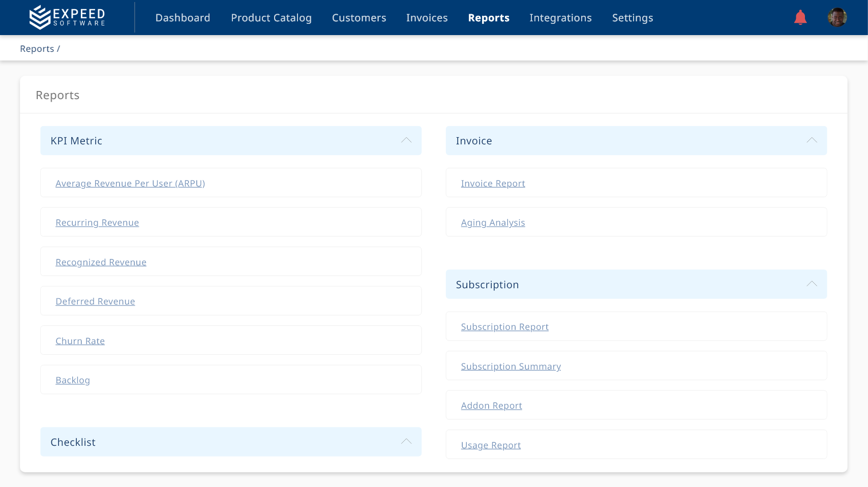868x487 pixels.
Task: Collapse the Invoice section chevron
Action: 812,140
